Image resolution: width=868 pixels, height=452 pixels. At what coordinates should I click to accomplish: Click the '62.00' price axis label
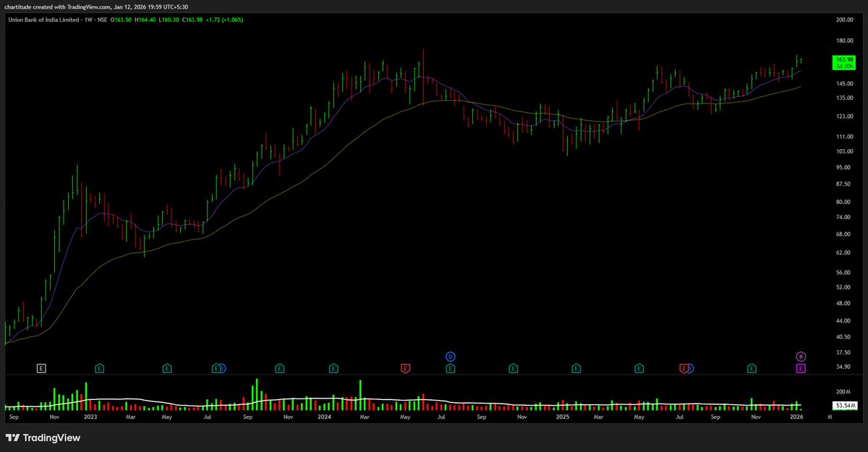(845, 252)
